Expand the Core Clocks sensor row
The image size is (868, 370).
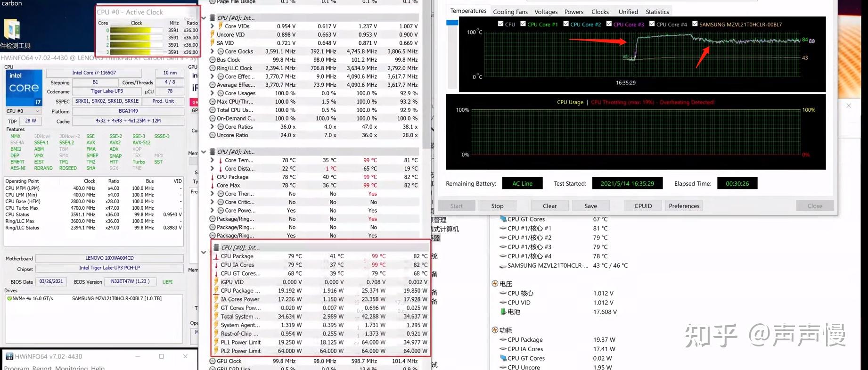[212, 51]
